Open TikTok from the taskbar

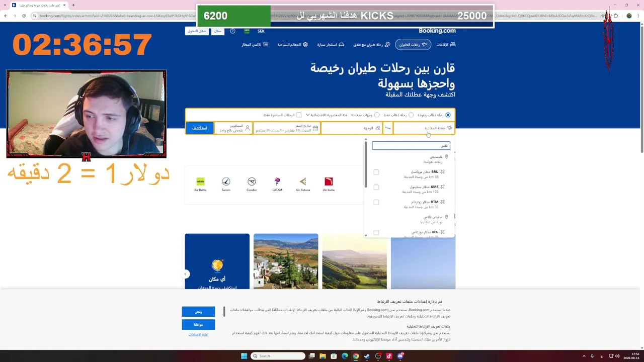point(389,356)
